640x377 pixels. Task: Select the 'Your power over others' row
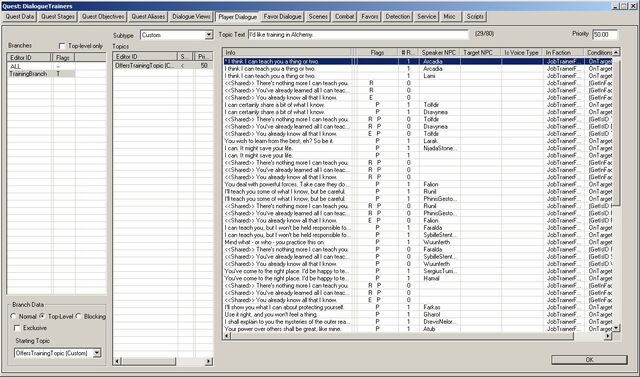point(418,329)
